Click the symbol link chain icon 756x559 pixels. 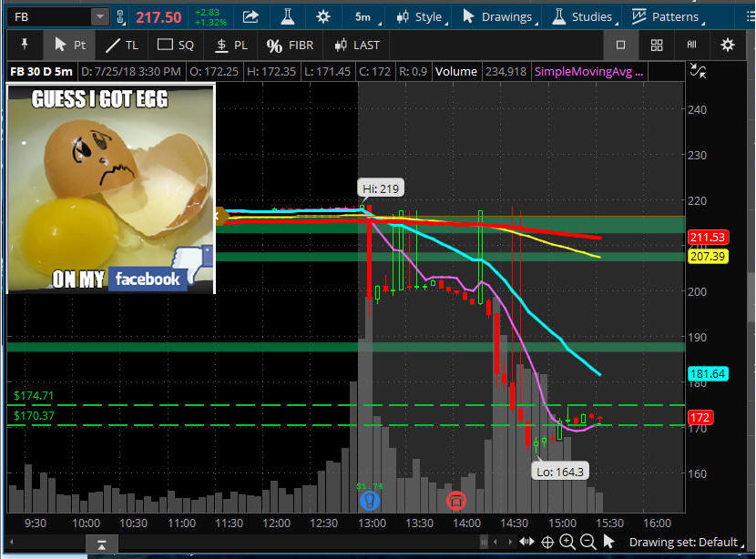(120, 17)
